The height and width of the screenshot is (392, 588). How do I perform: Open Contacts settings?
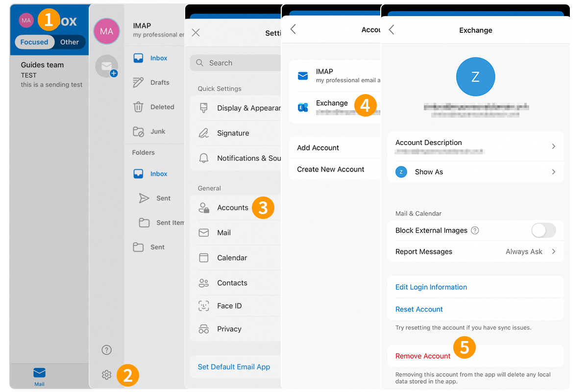pos(232,283)
